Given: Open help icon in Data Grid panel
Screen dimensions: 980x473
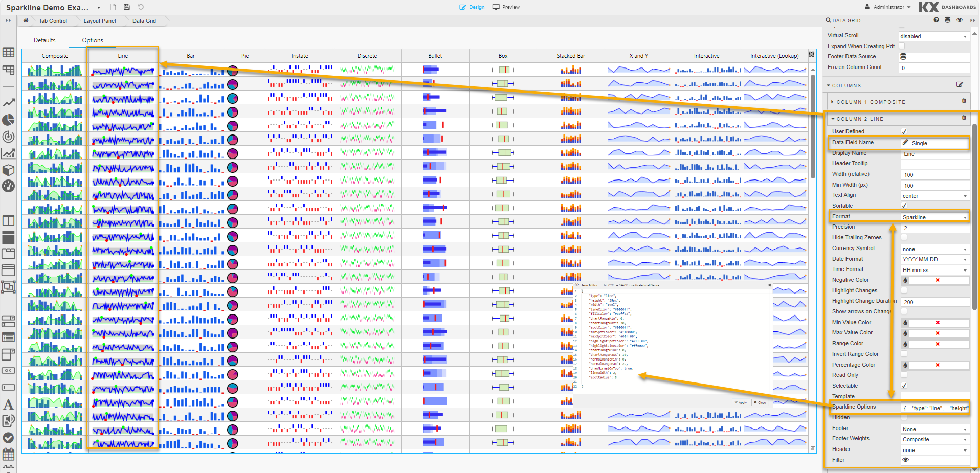Looking at the screenshot, I should click(x=936, y=20).
